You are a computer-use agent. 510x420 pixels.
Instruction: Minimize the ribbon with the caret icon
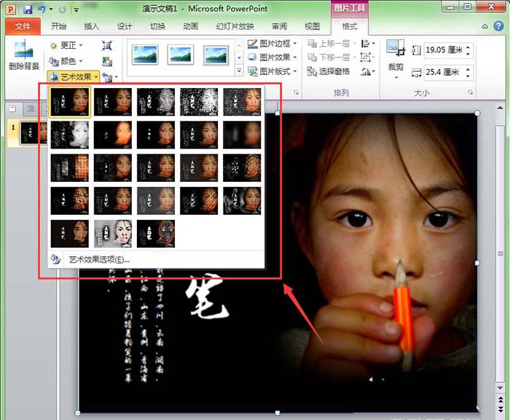click(484, 26)
